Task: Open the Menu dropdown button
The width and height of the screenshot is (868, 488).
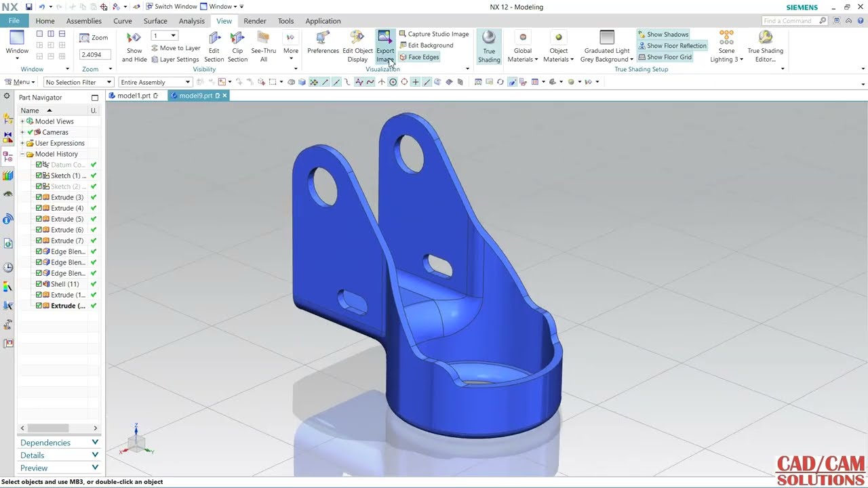Action: 20,82
